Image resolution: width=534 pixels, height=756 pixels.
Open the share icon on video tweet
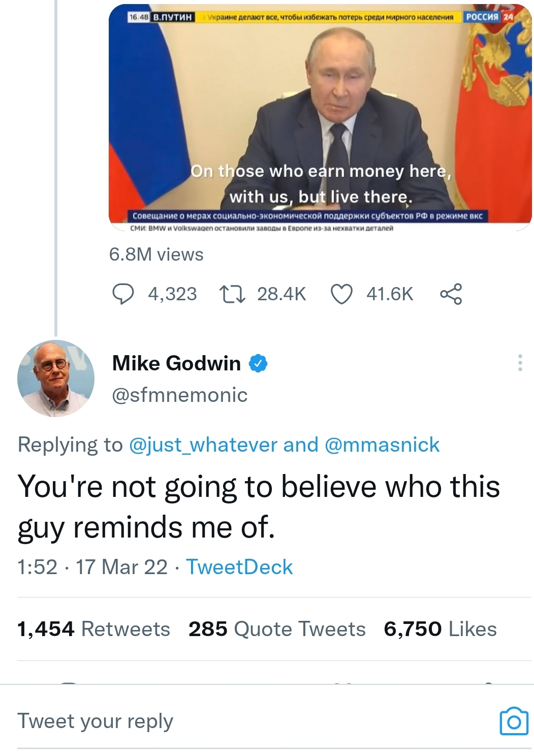click(x=451, y=294)
